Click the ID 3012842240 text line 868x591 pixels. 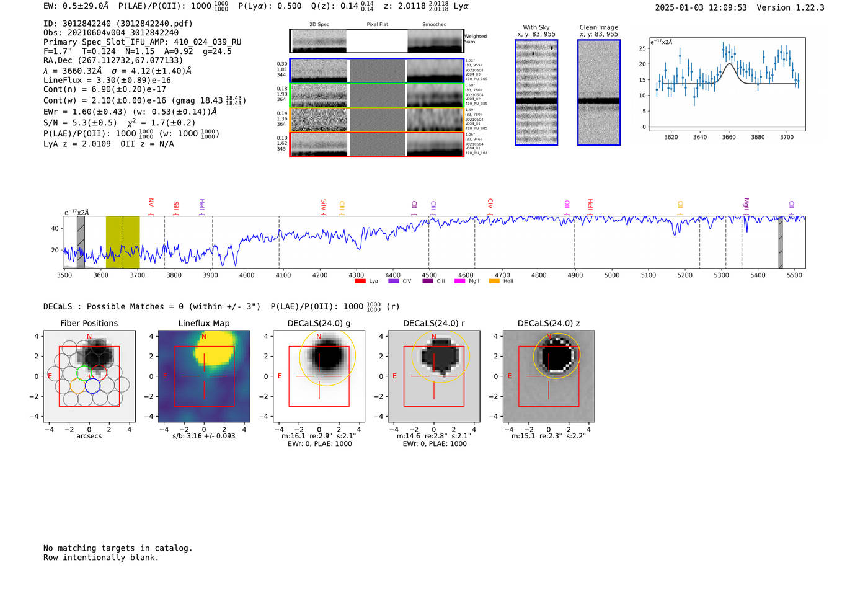coord(118,24)
